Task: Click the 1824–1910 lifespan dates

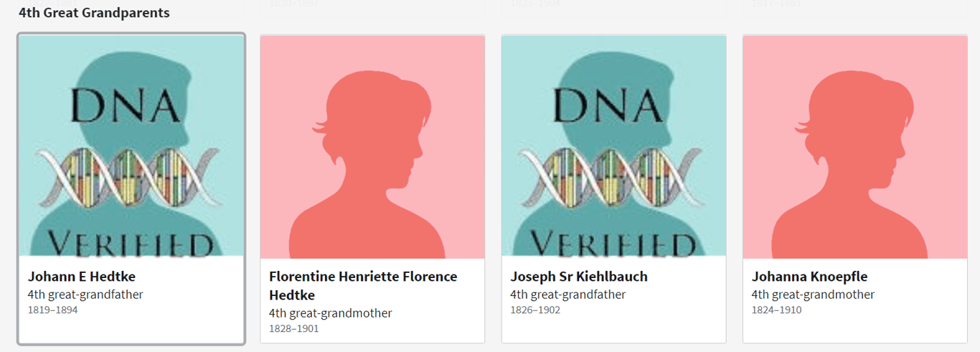Action: 777,310
